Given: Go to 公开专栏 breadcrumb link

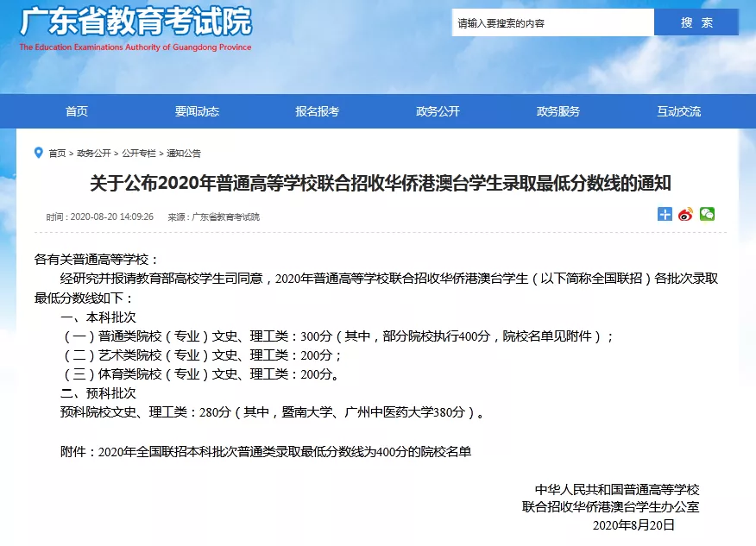Looking at the screenshot, I should (138, 154).
